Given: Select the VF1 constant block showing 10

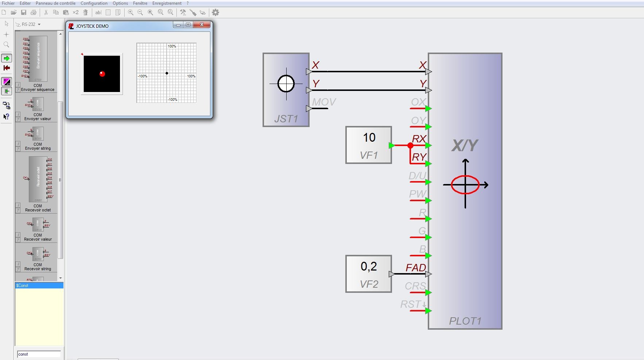Looking at the screenshot, I should click(x=369, y=145).
